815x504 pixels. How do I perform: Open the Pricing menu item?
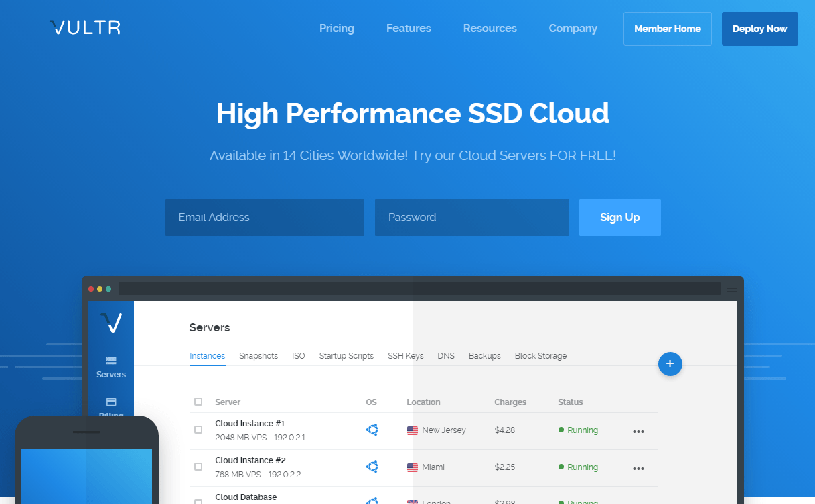tap(337, 28)
